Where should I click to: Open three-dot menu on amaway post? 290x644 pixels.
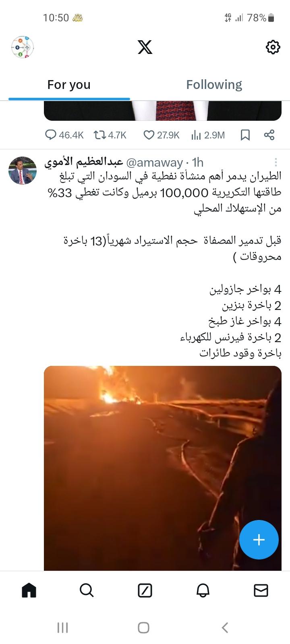click(x=275, y=162)
